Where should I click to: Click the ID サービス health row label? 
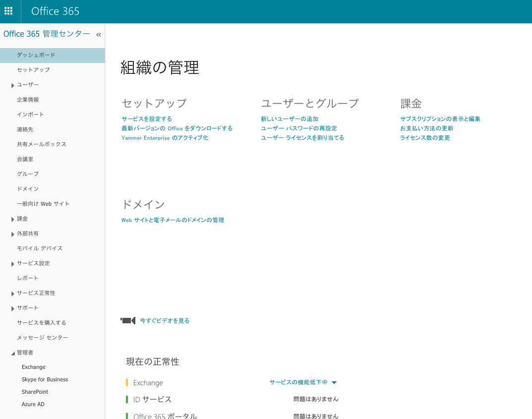coord(152,399)
